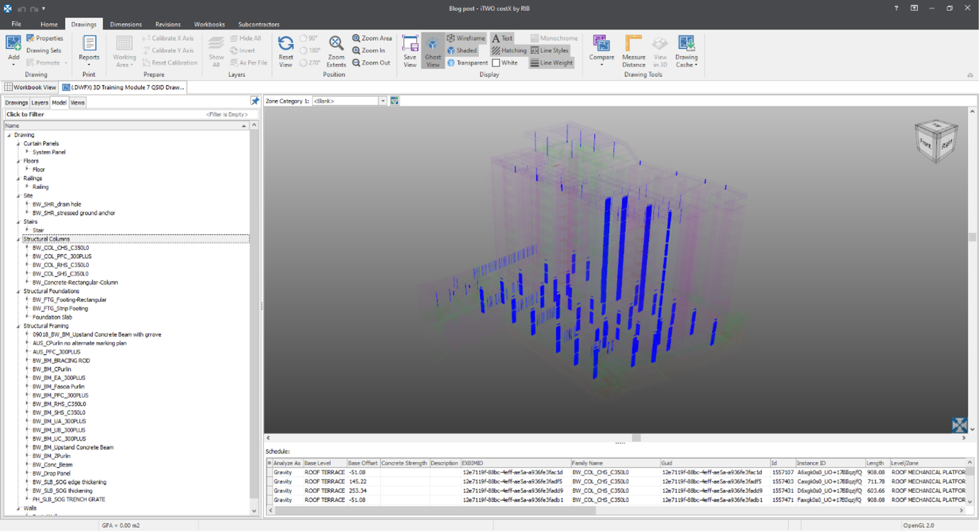
Task: Click the Zoom Extents icon
Action: pyautogui.click(x=336, y=44)
